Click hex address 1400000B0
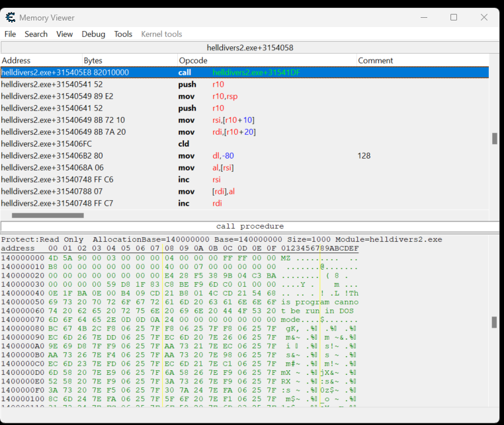The height and width of the screenshot is (425, 504). pos(22,356)
